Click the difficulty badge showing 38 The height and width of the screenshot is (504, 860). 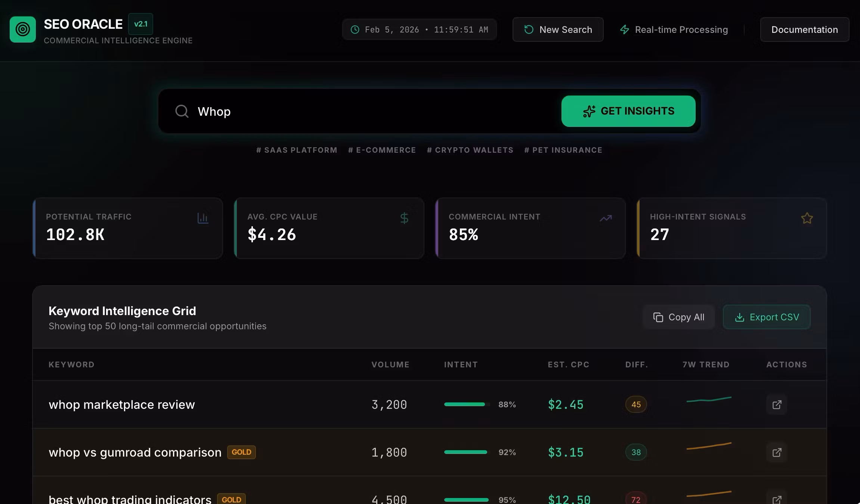pyautogui.click(x=636, y=452)
